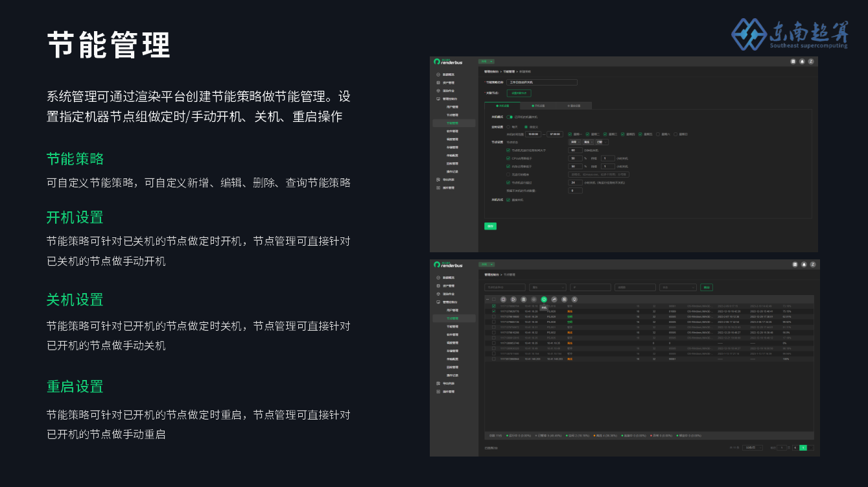Click 节能管理 breadcrumb in policy editor screenshot
This screenshot has width=868, height=487.
509,71
